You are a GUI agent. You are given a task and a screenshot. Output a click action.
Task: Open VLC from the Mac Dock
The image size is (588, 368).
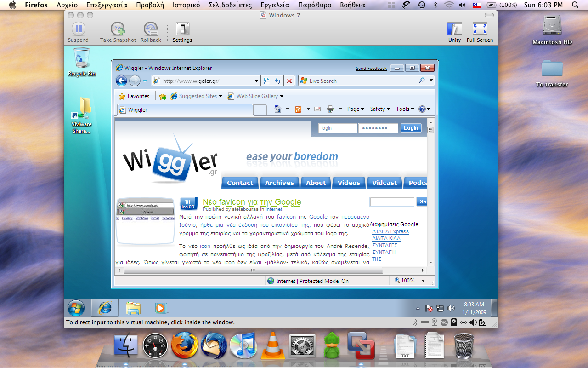coord(273,345)
